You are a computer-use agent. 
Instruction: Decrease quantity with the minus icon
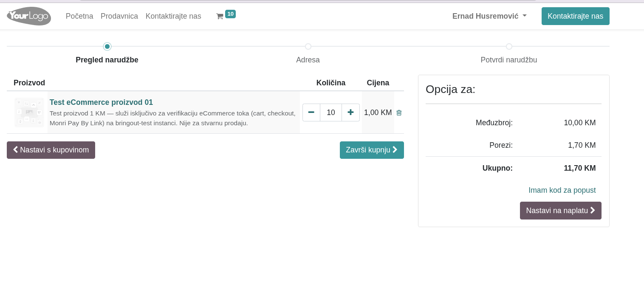[x=311, y=113]
